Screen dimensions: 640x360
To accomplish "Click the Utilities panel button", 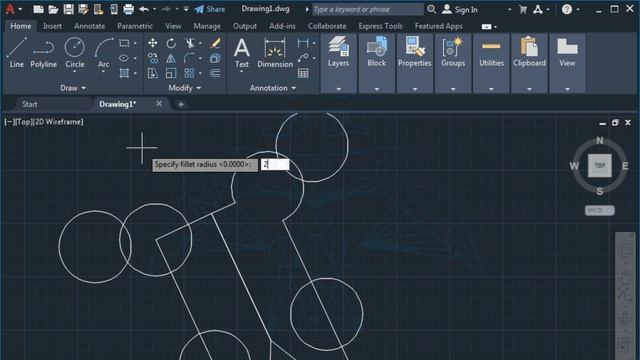I will pos(491,53).
